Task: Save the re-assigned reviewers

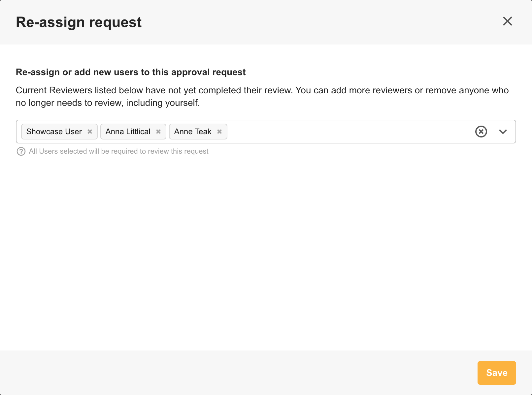Action: 496,373
